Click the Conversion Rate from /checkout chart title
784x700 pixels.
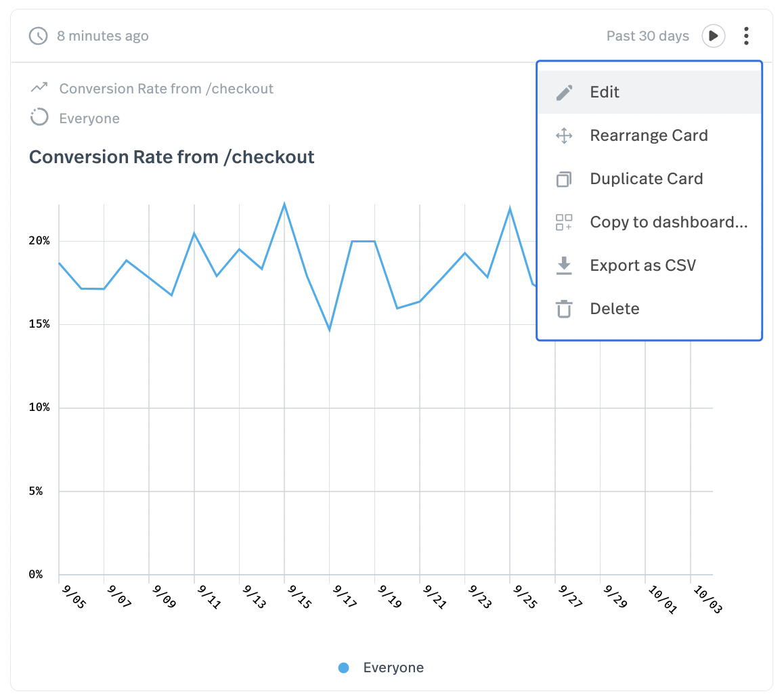click(x=172, y=157)
